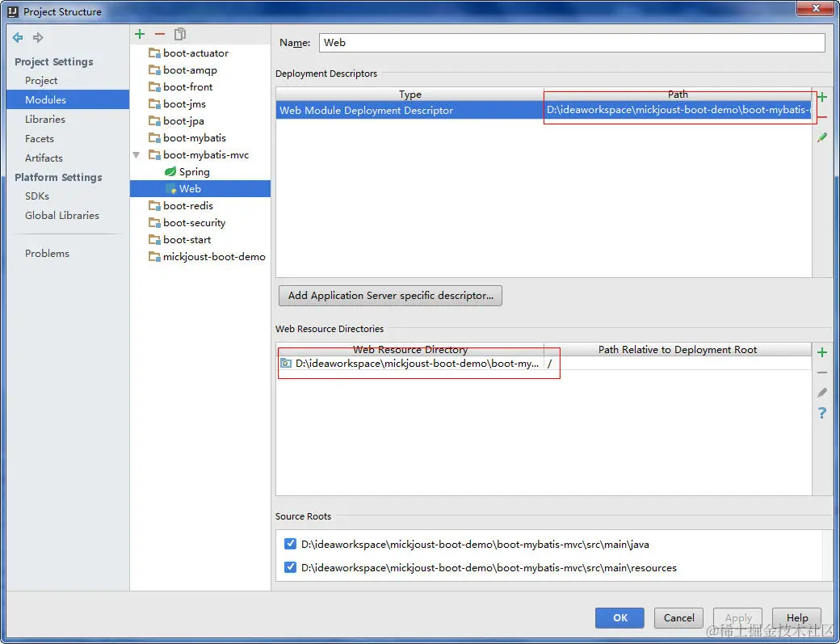Click the Apply button
This screenshot has height=644, width=840.
click(737, 618)
